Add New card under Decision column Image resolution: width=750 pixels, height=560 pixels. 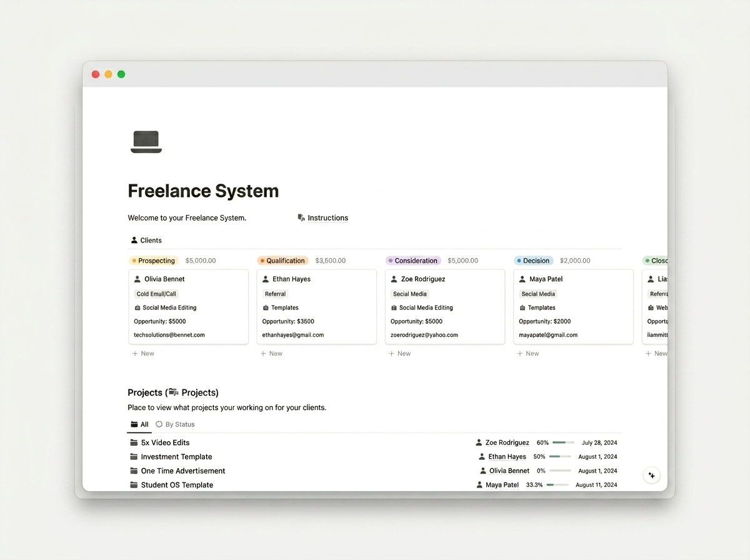528,353
